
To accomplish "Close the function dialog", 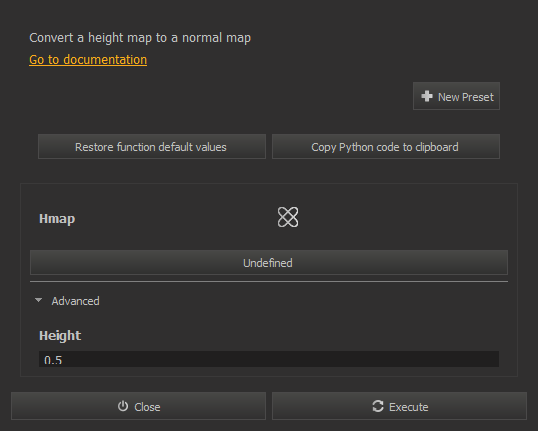I will [x=138, y=406].
